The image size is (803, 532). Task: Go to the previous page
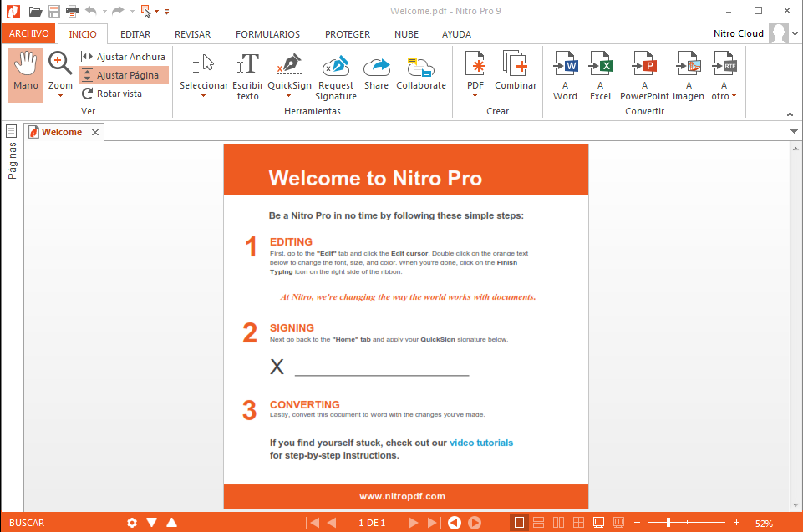(332, 523)
